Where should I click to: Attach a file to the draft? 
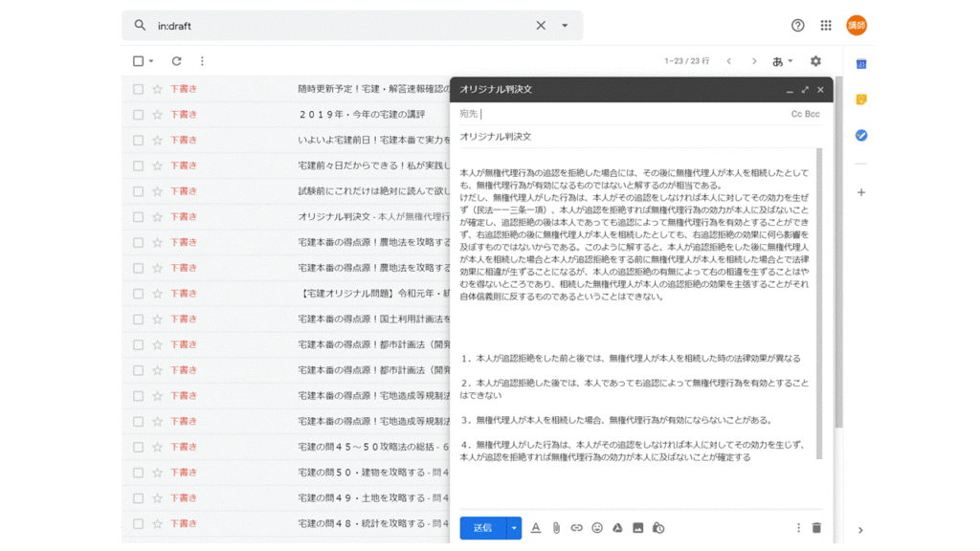pos(556,528)
